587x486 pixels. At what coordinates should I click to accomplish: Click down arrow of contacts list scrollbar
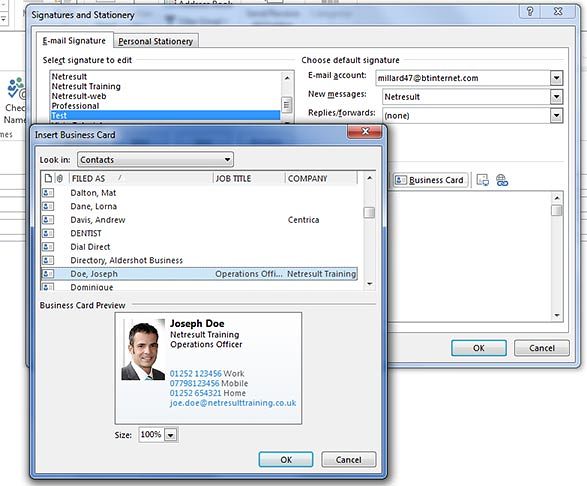[x=369, y=284]
